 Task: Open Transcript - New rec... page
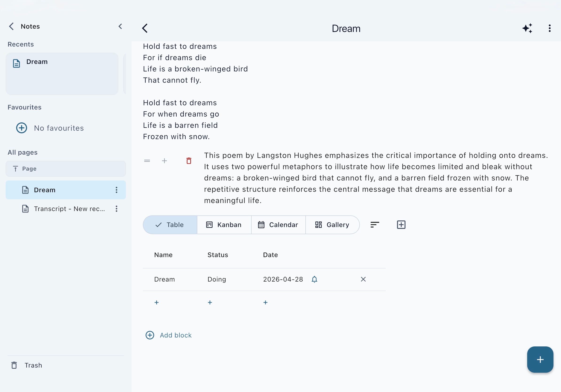66,209
